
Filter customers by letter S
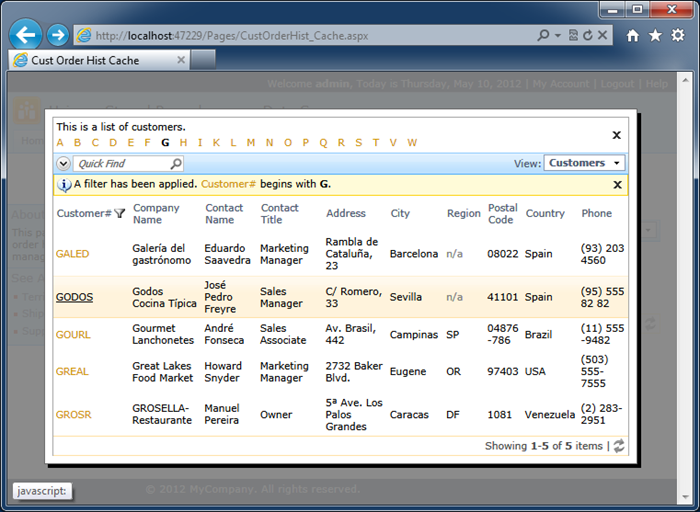pos(358,143)
